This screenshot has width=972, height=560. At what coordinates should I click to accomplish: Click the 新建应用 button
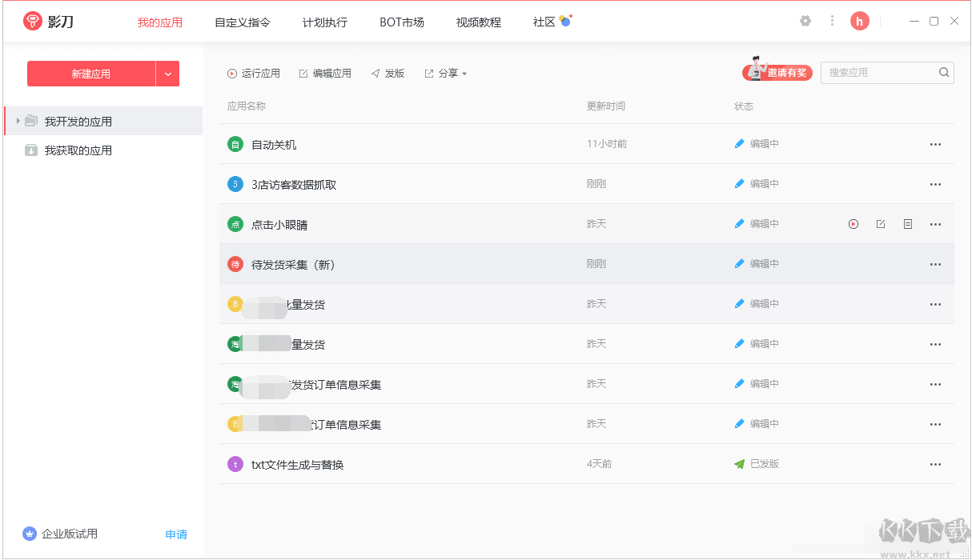coord(91,73)
